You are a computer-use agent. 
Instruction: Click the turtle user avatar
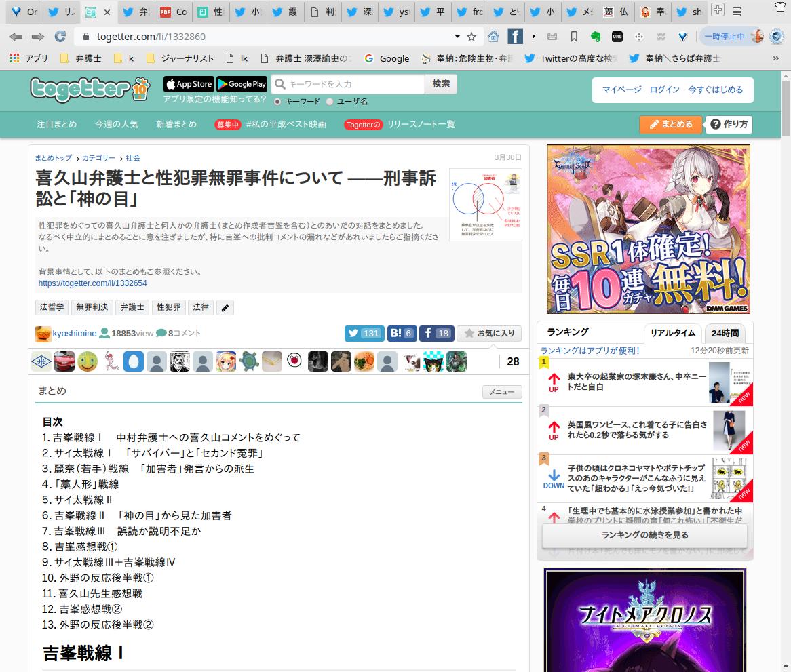[249, 361]
